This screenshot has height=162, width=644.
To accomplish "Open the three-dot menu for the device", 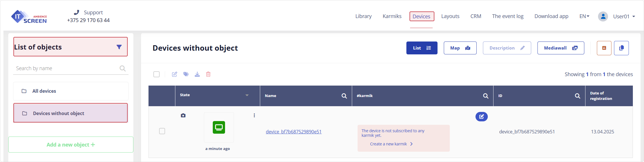I will pyautogui.click(x=254, y=115).
